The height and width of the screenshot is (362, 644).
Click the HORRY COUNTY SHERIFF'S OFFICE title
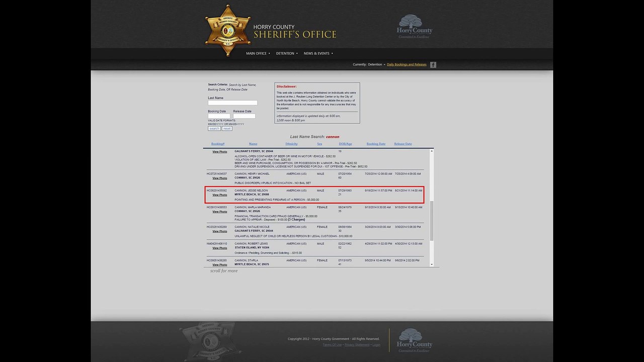tap(295, 32)
